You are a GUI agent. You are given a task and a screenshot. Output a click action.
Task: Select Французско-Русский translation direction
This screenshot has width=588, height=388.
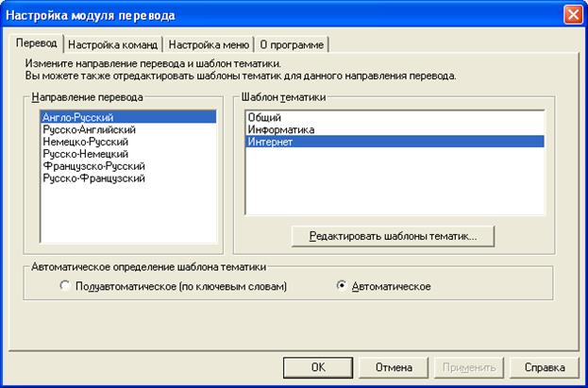pyautogui.click(x=92, y=166)
